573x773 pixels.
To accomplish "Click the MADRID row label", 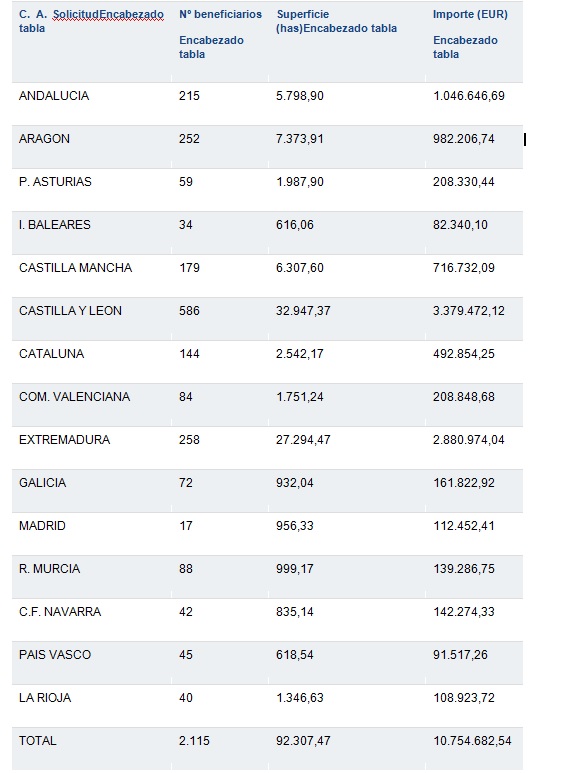I will tap(42, 526).
